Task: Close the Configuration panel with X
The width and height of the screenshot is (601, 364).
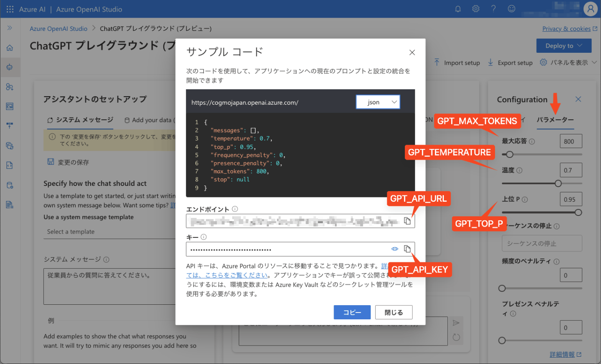Action: click(x=578, y=99)
